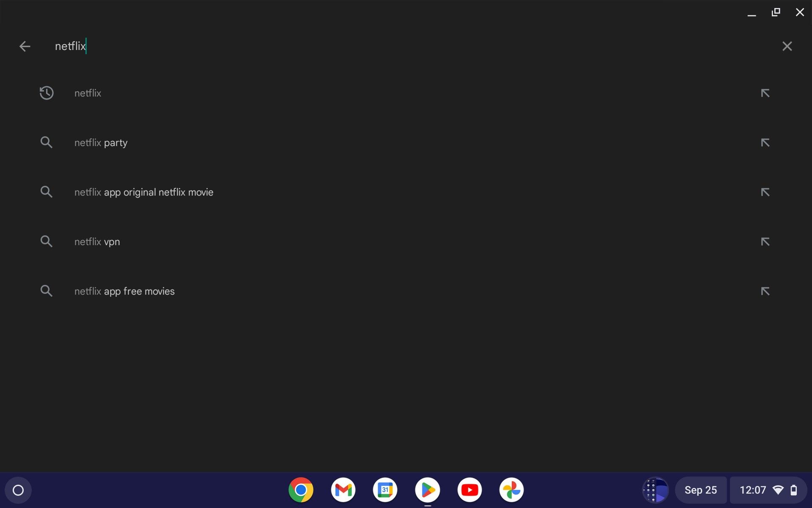Open Google Photos app
This screenshot has width=812, height=508.
pos(512,490)
